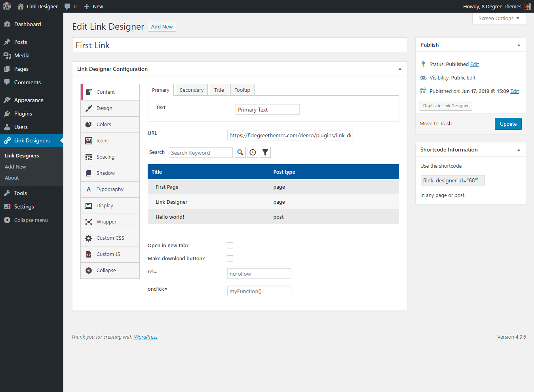Click the onclick myFunction input field
Screen dimensions: 534x392
(259, 291)
